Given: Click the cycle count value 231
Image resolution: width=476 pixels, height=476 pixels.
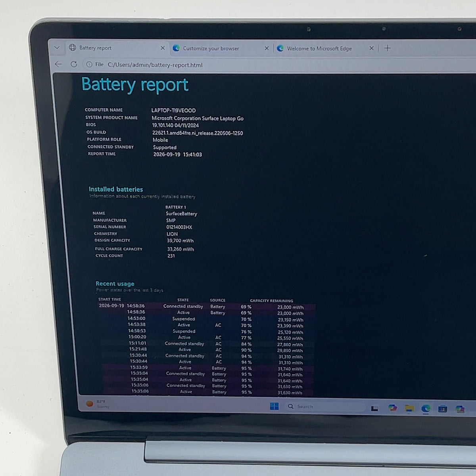Looking at the screenshot, I should (171, 256).
